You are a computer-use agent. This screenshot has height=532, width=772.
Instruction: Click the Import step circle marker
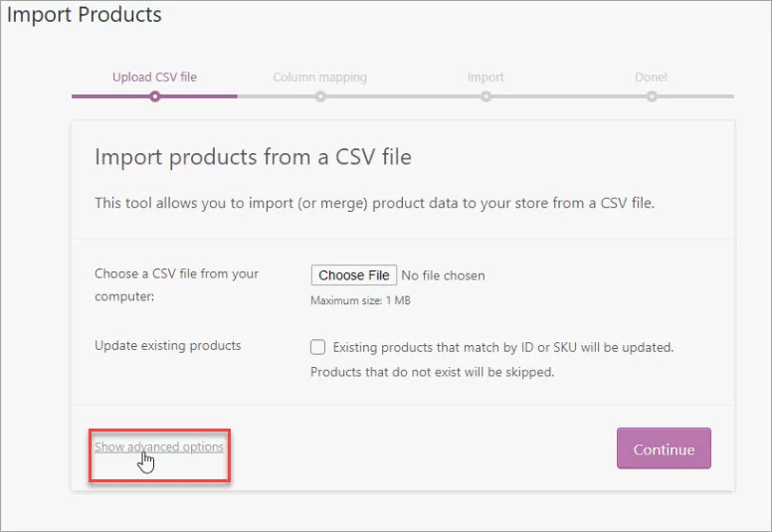click(x=485, y=96)
